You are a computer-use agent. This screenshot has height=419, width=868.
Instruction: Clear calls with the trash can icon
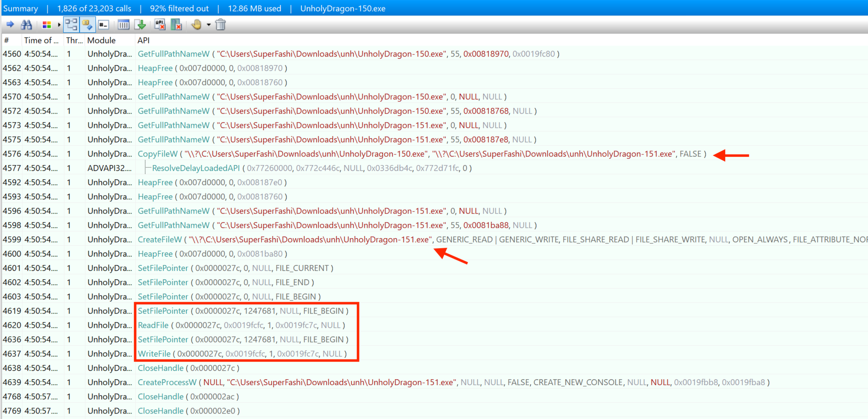[220, 25]
